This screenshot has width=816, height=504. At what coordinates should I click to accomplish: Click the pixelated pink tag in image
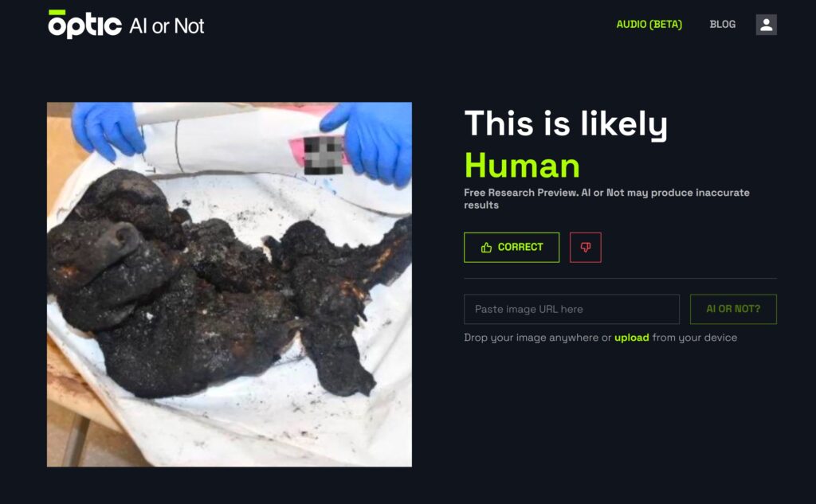pos(319,154)
